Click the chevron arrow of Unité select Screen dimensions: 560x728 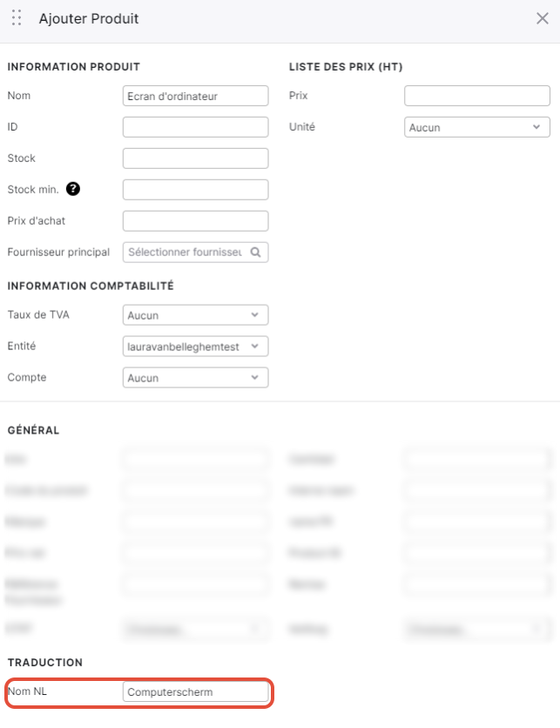536,127
